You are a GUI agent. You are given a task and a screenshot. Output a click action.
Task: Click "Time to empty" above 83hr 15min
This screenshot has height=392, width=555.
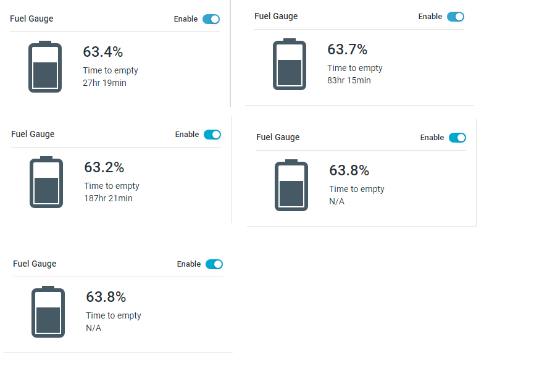click(355, 68)
